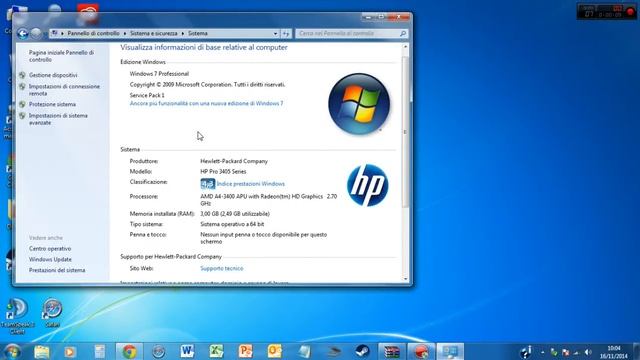Select the text Windows 7 Professional

point(159,74)
